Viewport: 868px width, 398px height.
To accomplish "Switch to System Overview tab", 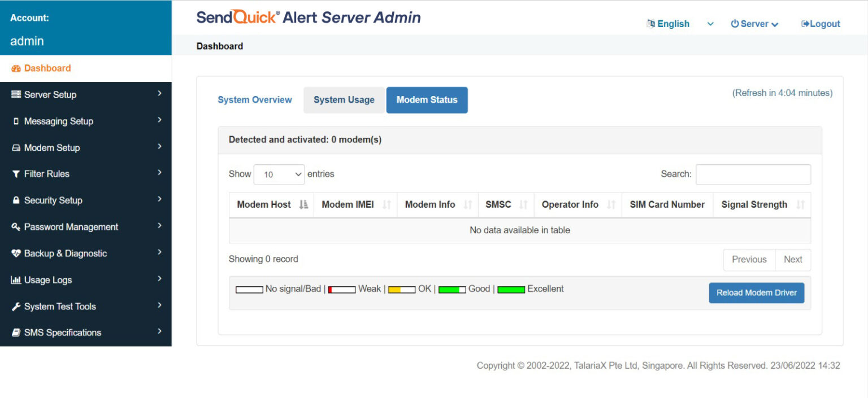I will [x=255, y=100].
